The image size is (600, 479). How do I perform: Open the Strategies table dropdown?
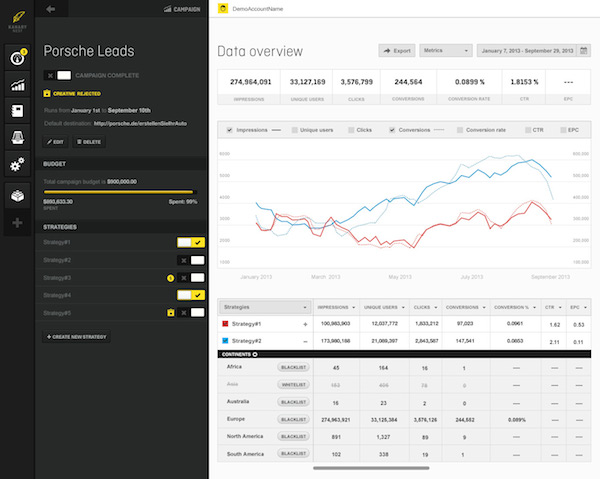click(x=265, y=307)
